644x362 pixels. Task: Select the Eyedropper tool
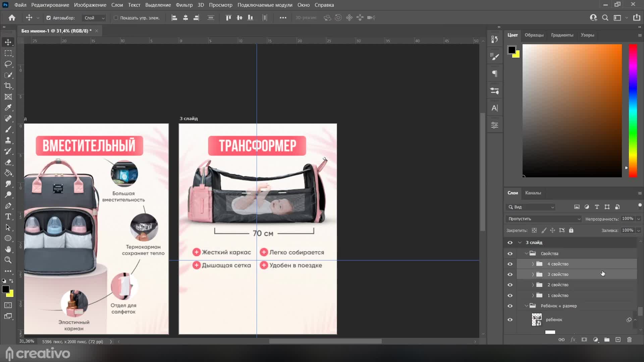[8, 108]
